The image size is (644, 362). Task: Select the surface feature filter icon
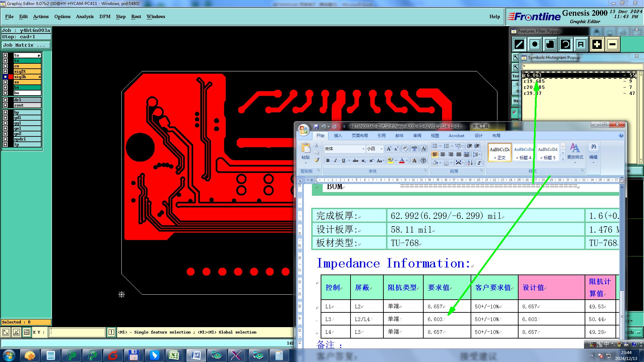coord(550,44)
